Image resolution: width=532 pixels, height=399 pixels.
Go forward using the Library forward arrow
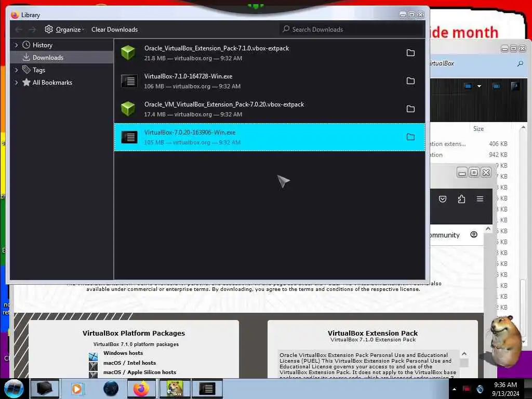click(32, 30)
